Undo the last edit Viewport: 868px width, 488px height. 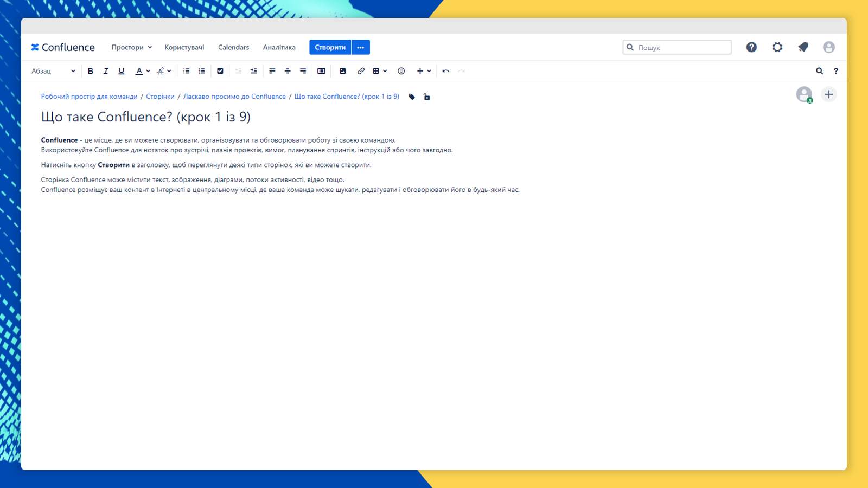pyautogui.click(x=446, y=71)
